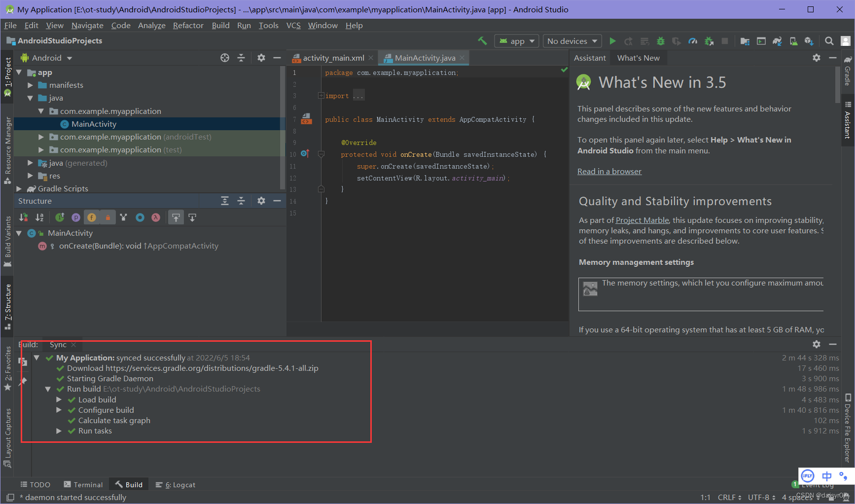This screenshot has height=504, width=855.
Task: Open the No devices dropdown
Action: [x=572, y=41]
